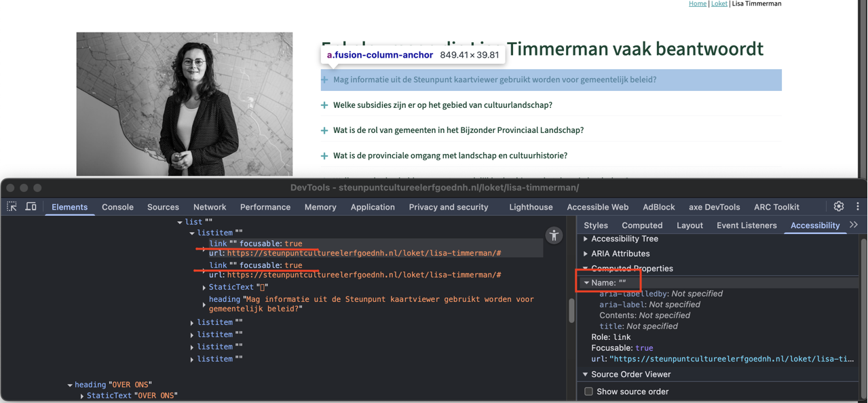Click plus icon beside 'Welke subsidies' question
Viewport: 868px width, 403px height.
point(324,105)
